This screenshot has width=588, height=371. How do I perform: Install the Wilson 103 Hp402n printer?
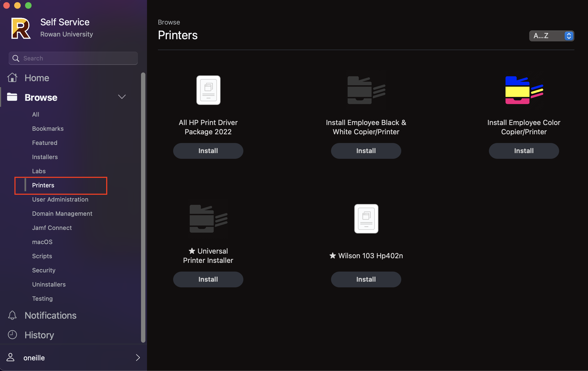pyautogui.click(x=366, y=279)
